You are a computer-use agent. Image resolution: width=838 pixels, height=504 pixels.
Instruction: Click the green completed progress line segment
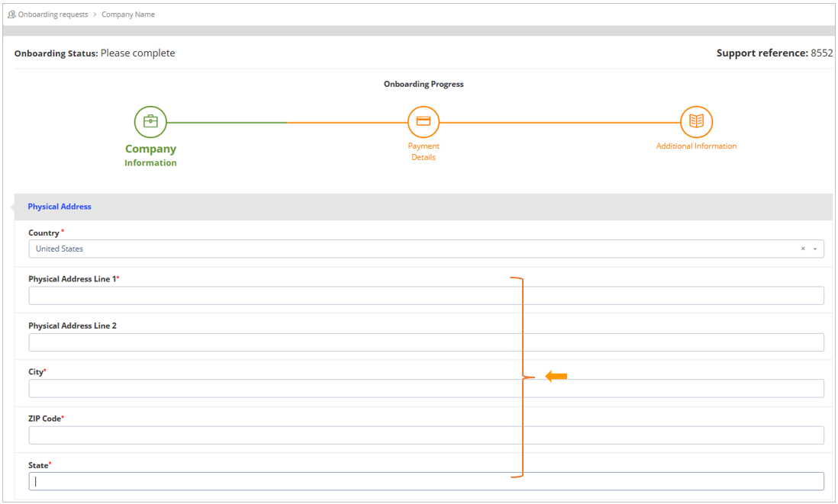pyautogui.click(x=229, y=121)
